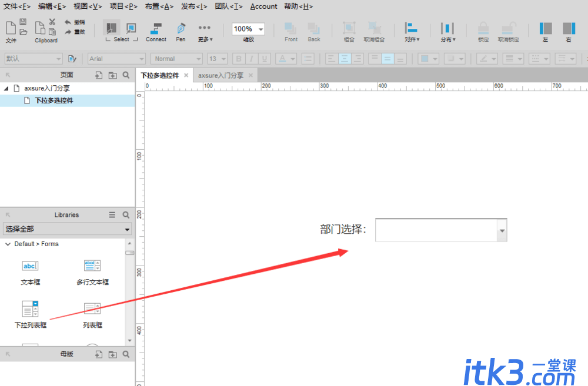Close the 下拉多选控件 tab

tap(186, 75)
